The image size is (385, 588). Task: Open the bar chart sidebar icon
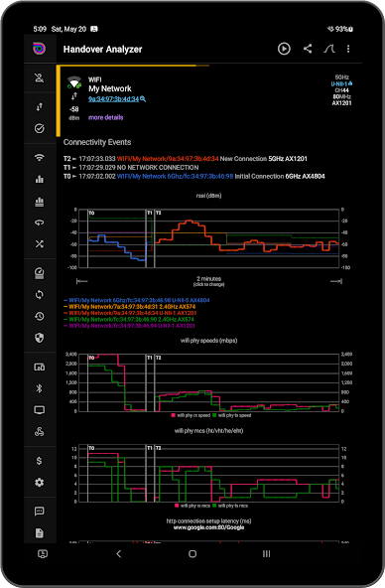[x=40, y=179]
